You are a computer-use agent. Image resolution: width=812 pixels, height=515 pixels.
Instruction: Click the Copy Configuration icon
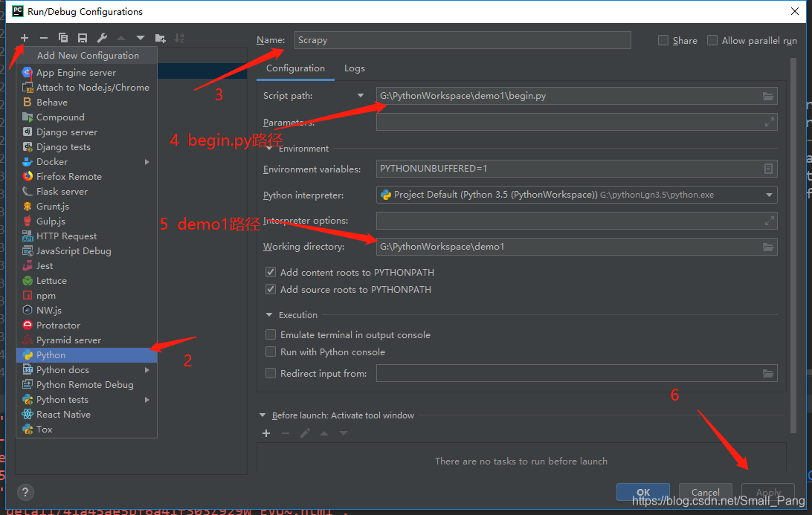[63, 38]
